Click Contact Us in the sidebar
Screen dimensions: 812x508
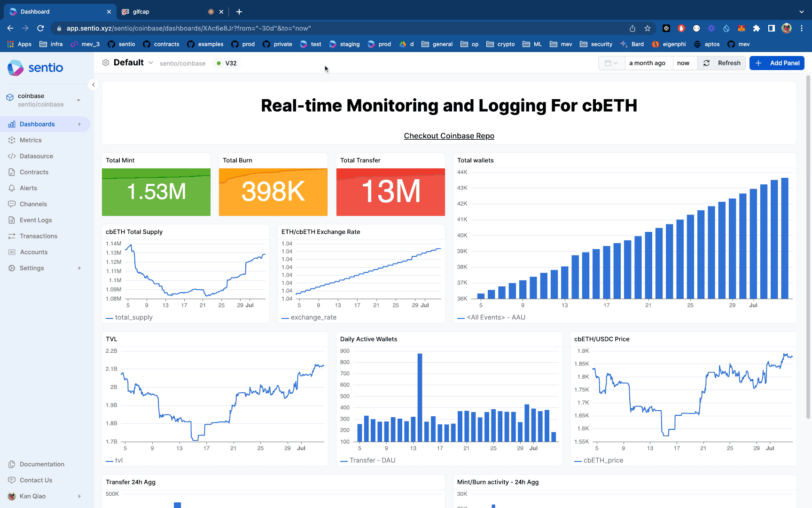(x=36, y=480)
